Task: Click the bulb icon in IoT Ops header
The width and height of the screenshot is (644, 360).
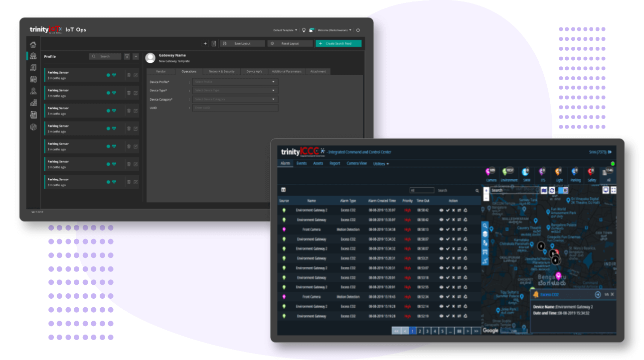Action: pyautogui.click(x=304, y=30)
